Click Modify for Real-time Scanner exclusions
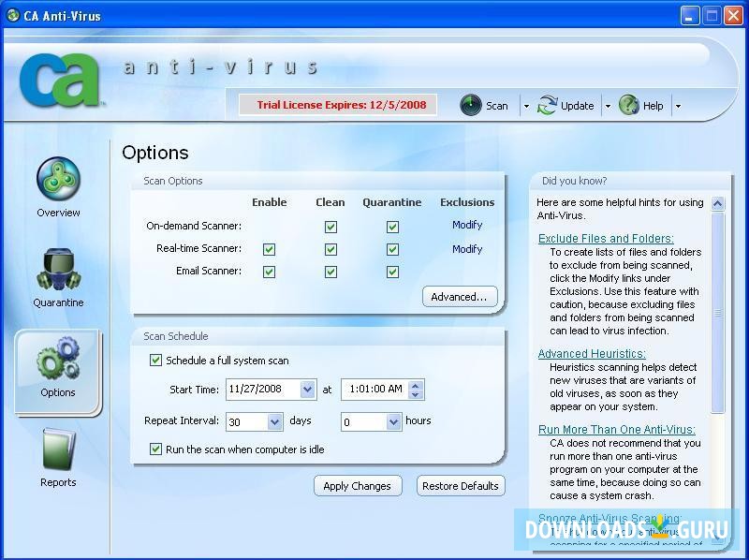The width and height of the screenshot is (749, 560). coord(467,249)
